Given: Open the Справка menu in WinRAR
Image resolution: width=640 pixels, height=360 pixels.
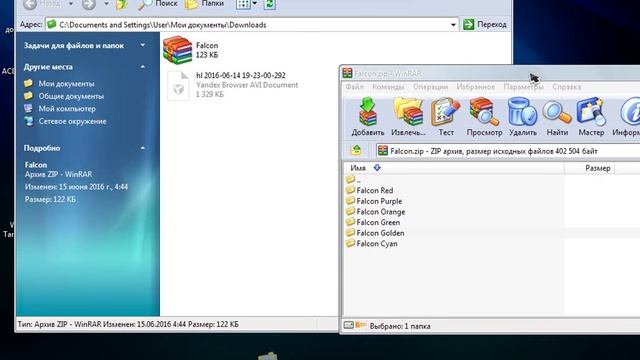Looking at the screenshot, I should (x=567, y=87).
